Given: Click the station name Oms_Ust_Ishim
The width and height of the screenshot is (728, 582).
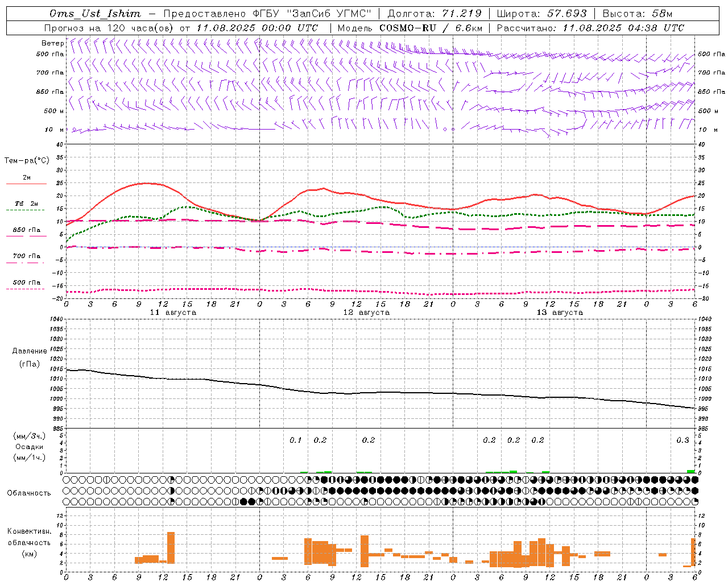Looking at the screenshot, I should click(x=94, y=14).
